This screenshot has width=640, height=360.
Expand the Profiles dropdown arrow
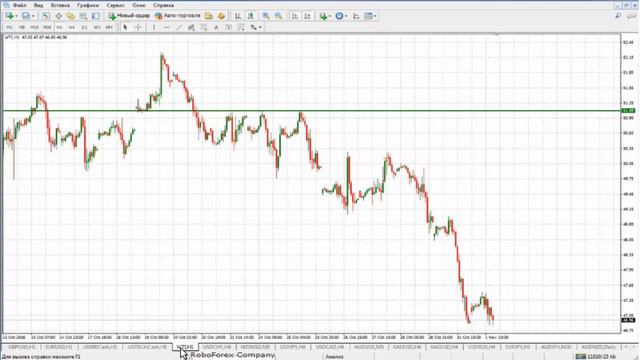[33, 16]
